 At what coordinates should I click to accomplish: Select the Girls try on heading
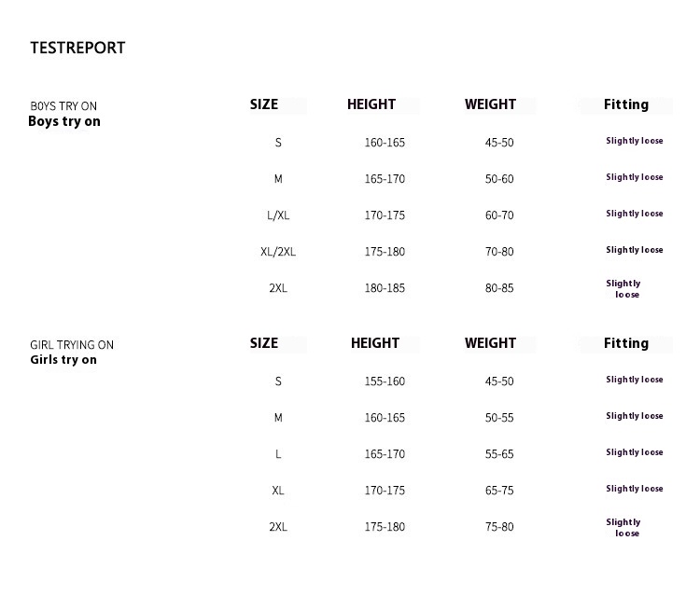point(63,360)
